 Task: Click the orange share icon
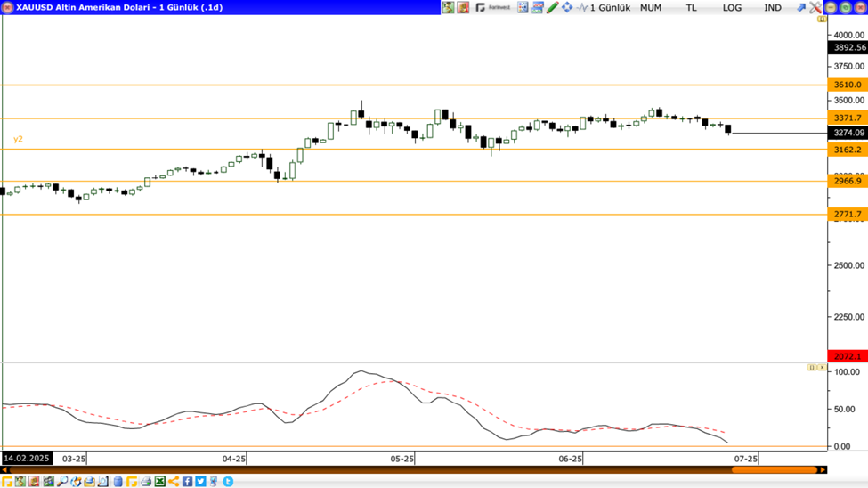[x=174, y=482]
